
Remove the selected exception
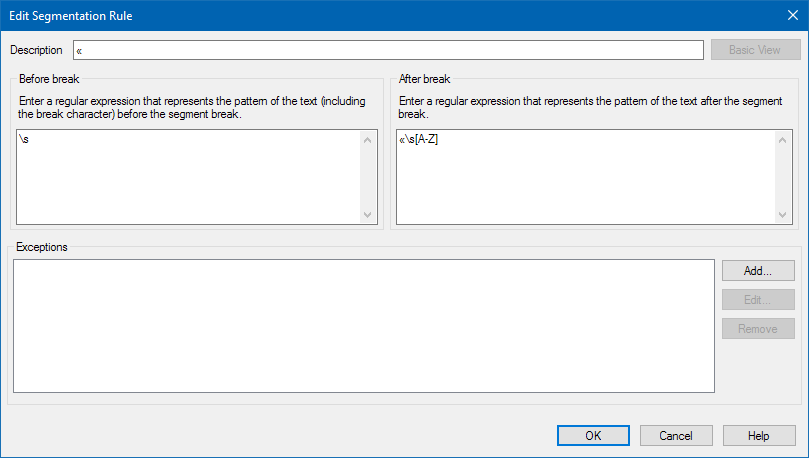coord(758,328)
